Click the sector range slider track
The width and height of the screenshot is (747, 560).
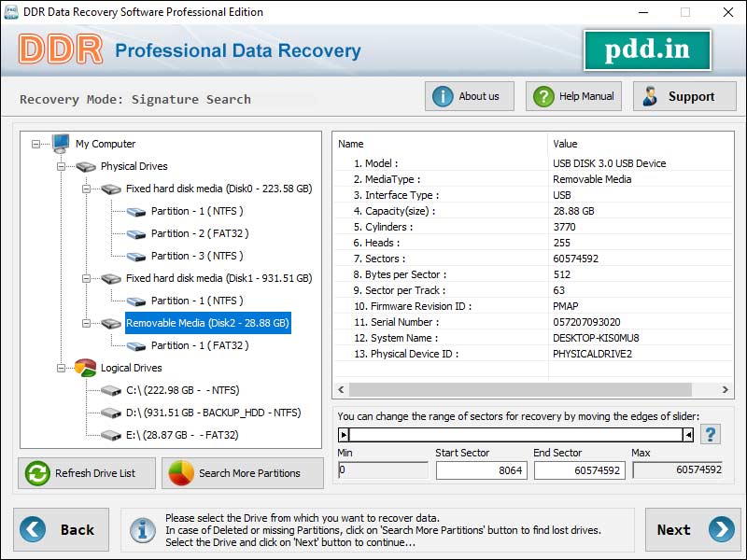(516, 435)
